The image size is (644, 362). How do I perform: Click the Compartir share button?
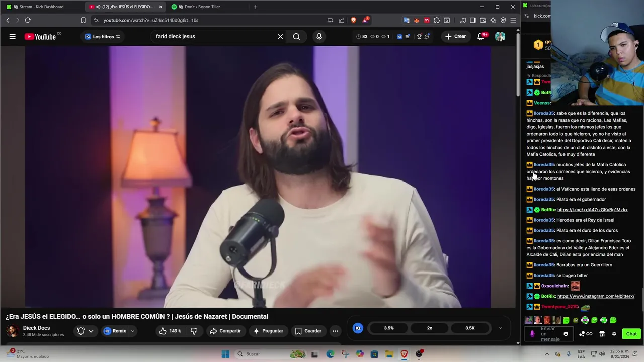[225, 331]
